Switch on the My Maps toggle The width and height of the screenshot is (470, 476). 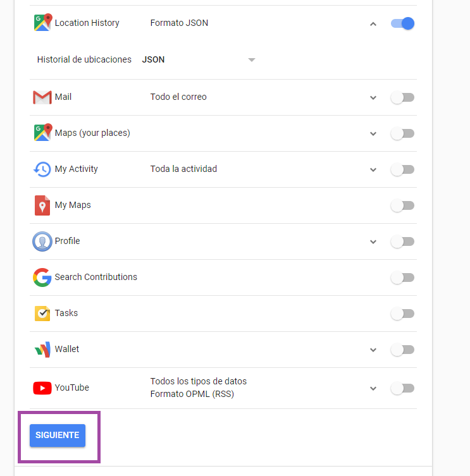click(402, 205)
